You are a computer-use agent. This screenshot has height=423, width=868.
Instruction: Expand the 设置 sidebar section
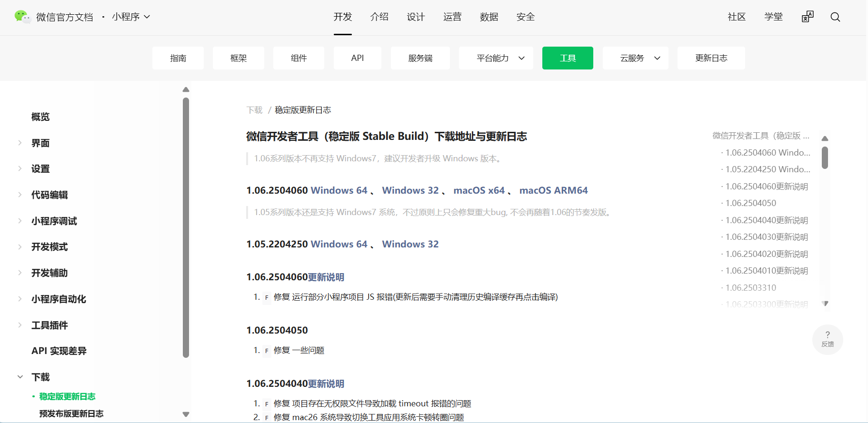pos(20,168)
